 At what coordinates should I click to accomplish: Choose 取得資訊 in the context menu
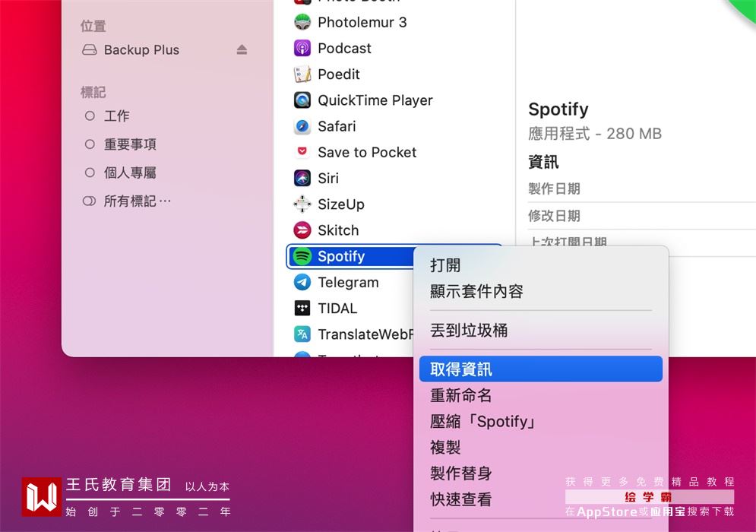click(x=540, y=369)
